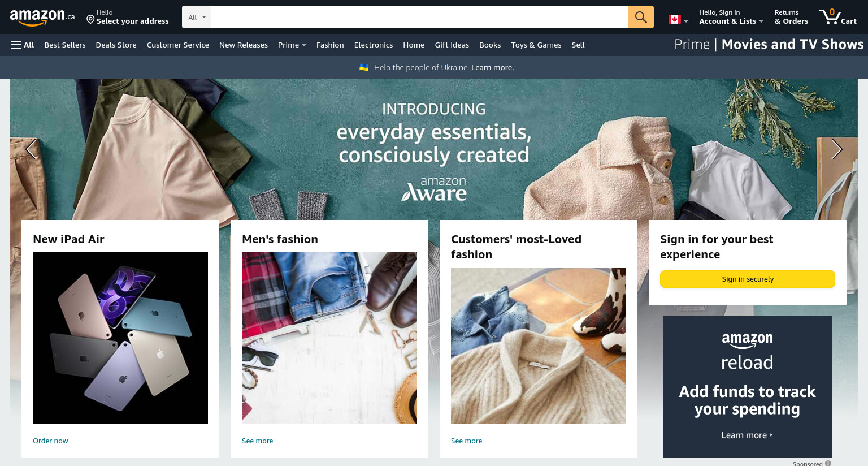The height and width of the screenshot is (466, 868).
Task: Click Returns & Orders
Action: (791, 17)
